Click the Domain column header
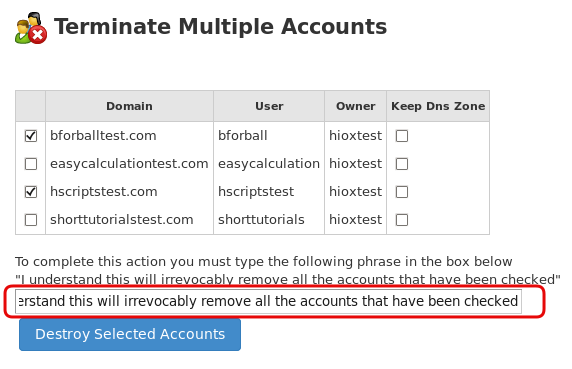572x369 pixels. coord(130,106)
